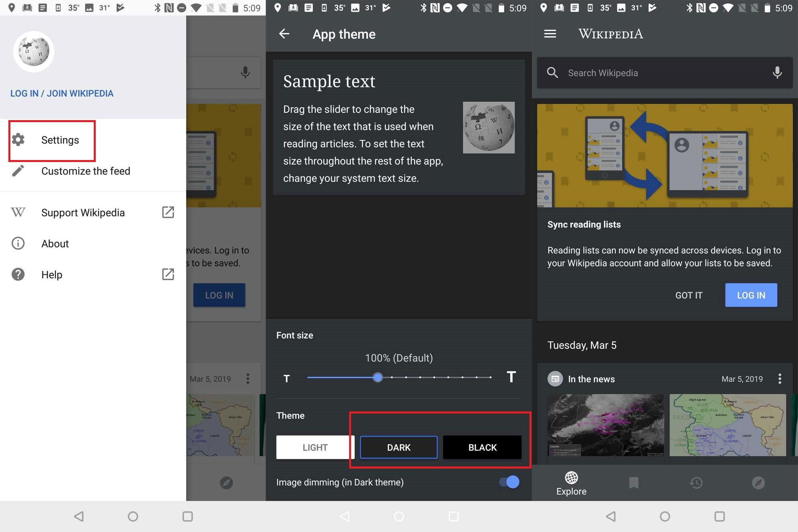The width and height of the screenshot is (798, 532).
Task: Click the Font size slider handle
Action: [377, 377]
